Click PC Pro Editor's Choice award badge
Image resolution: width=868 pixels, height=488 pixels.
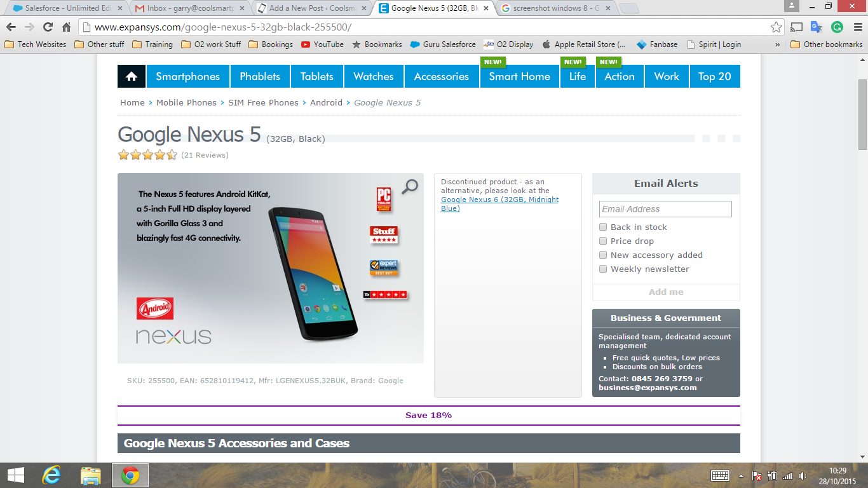tap(383, 200)
